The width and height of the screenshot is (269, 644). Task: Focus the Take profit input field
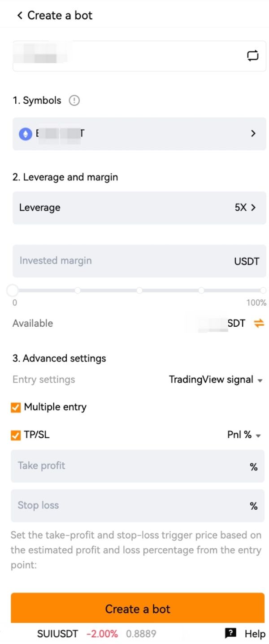click(130, 466)
